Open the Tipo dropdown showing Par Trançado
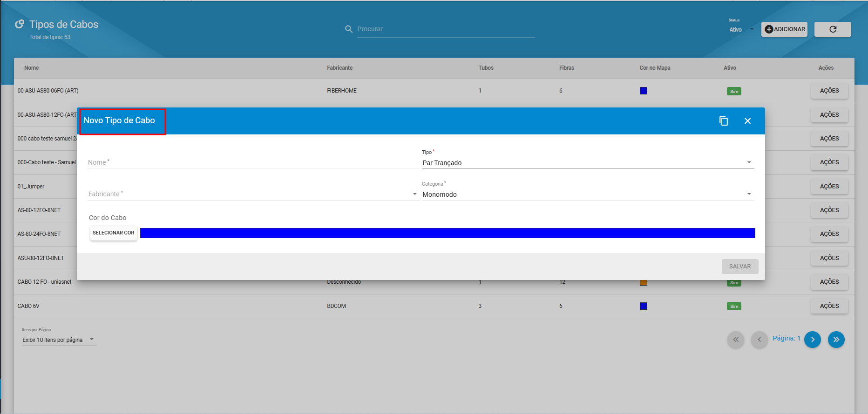This screenshot has height=414, width=868. 588,163
